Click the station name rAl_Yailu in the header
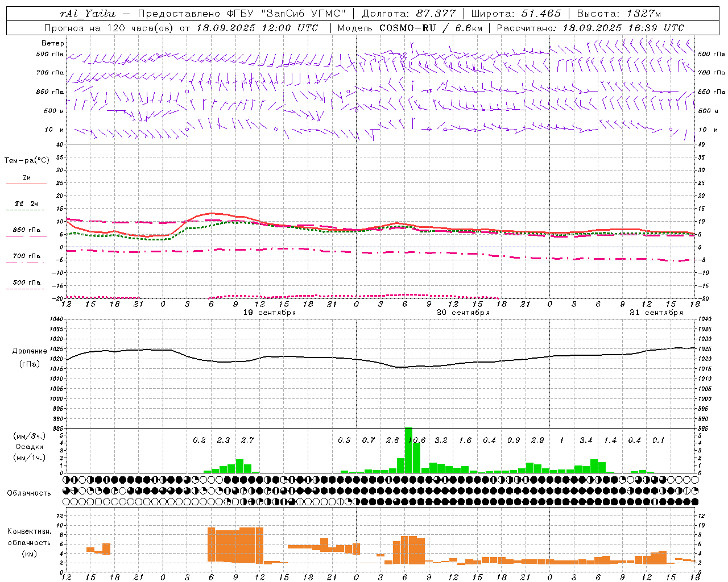Screen dimensions: 728x582 (x=88, y=14)
